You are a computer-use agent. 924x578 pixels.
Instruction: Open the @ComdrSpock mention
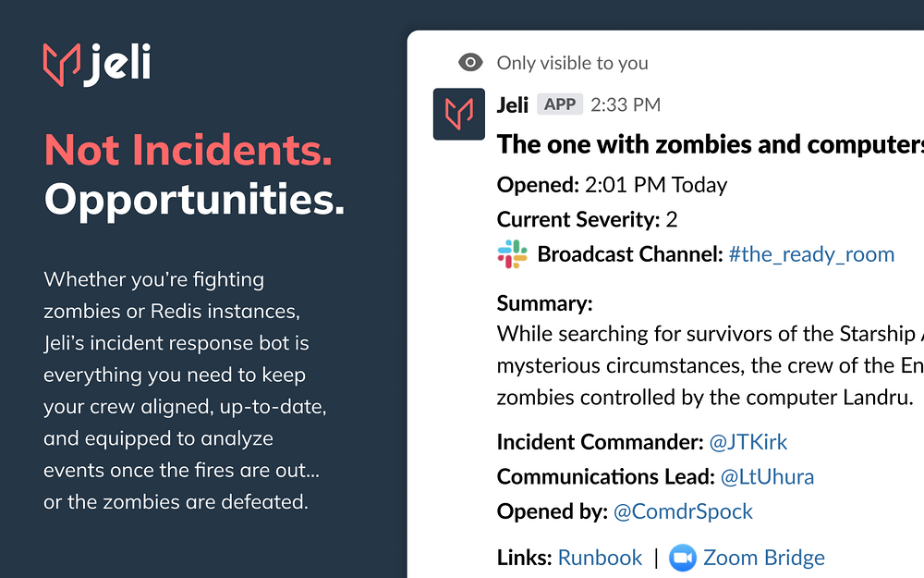pyautogui.click(x=683, y=511)
